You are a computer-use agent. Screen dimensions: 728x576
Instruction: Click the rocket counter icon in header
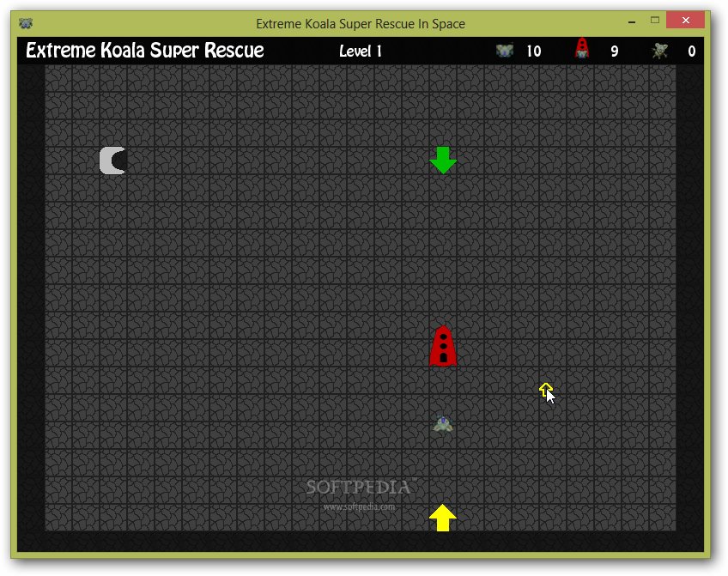pyautogui.click(x=582, y=49)
